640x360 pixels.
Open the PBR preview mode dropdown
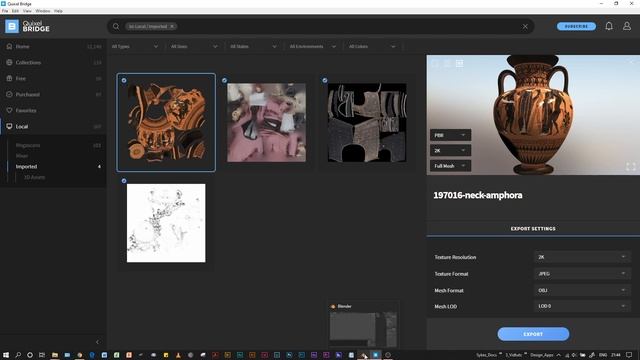pyautogui.click(x=450, y=135)
